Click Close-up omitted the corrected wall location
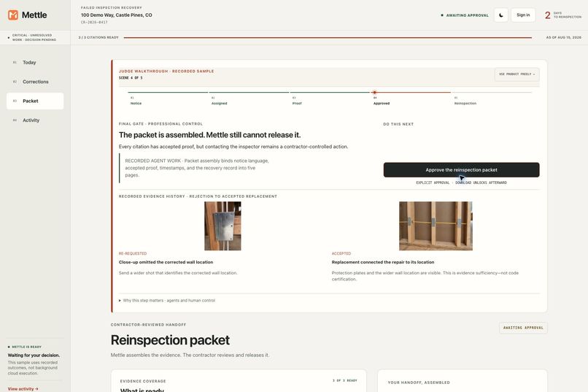This screenshot has width=588, height=392. 166,262
